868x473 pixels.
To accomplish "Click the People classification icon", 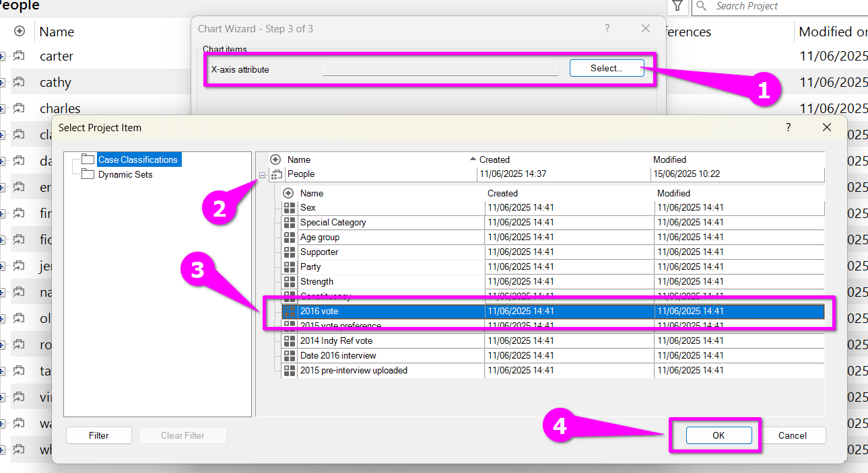I will click(x=276, y=174).
